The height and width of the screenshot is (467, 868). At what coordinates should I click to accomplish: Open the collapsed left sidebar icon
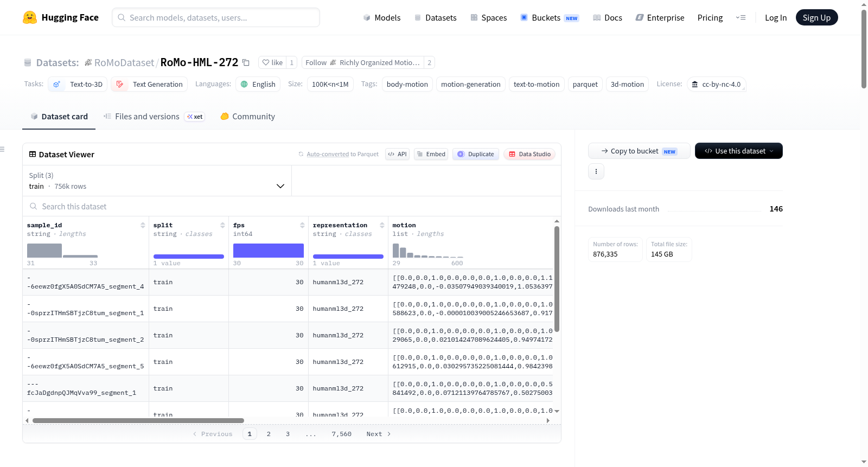(x=2, y=149)
